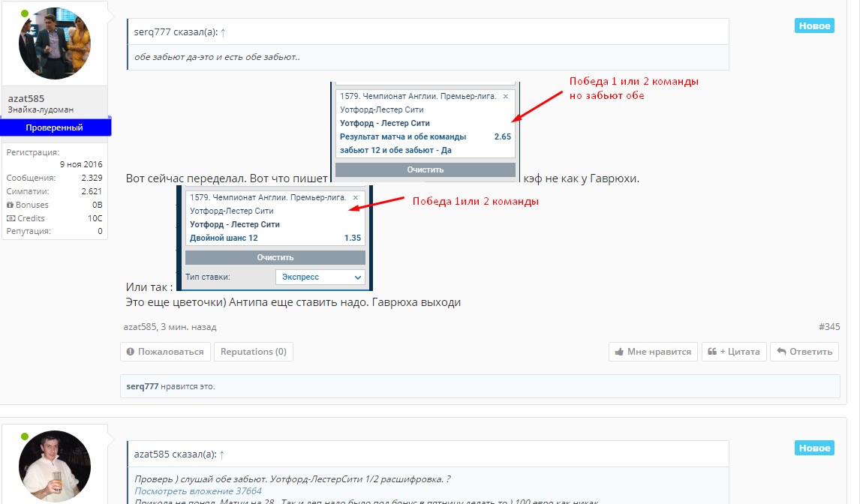Click the #345 post number link
Screen dimensions: 860x504
click(x=831, y=328)
